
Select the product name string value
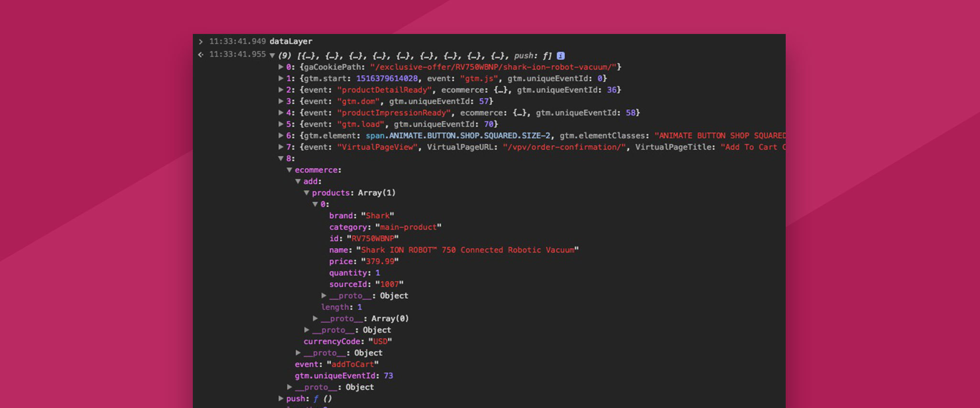[468, 250]
